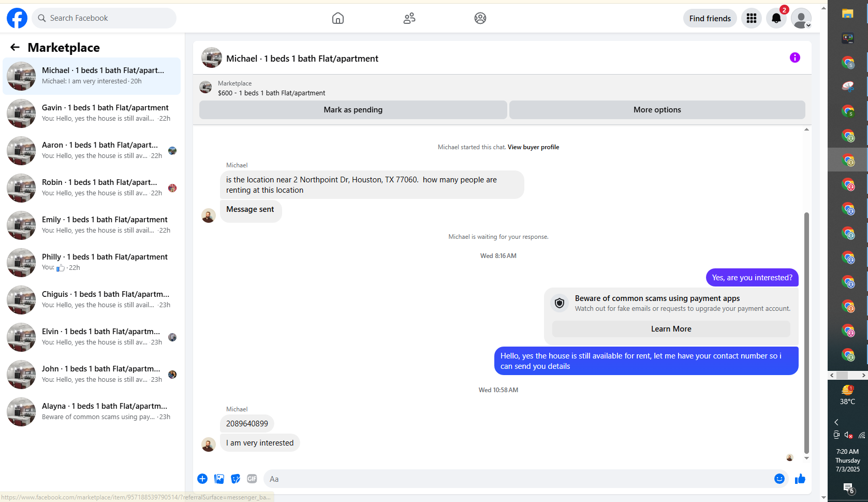Click the chat scrollbar thumb
Image resolution: width=868 pixels, height=502 pixels.
pos(806,333)
